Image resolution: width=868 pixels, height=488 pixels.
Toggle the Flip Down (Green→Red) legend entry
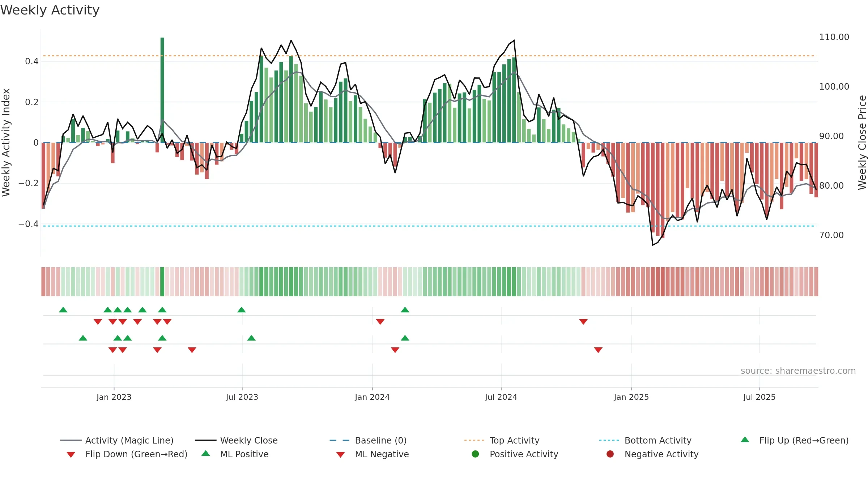pos(127,454)
